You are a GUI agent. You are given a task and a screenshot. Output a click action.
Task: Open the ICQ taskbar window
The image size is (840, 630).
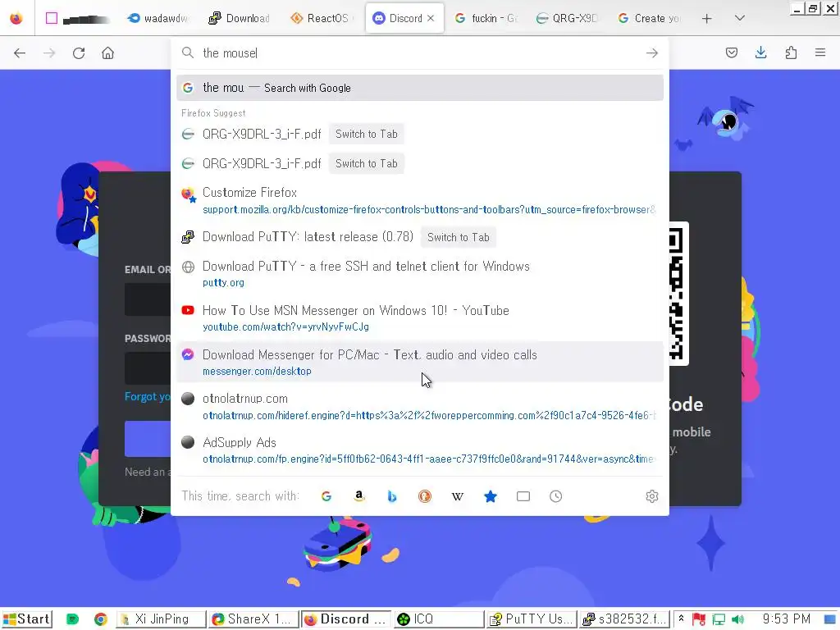(439, 619)
